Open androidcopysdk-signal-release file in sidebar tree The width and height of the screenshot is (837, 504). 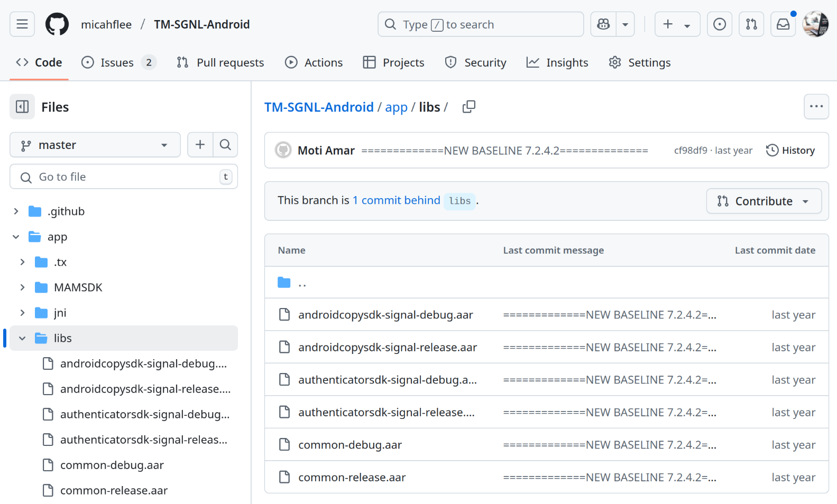pyautogui.click(x=145, y=389)
